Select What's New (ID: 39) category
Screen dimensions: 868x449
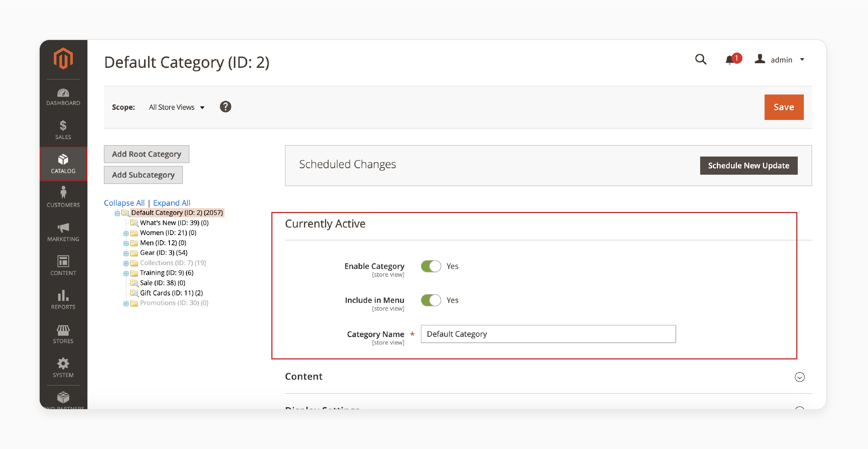174,223
